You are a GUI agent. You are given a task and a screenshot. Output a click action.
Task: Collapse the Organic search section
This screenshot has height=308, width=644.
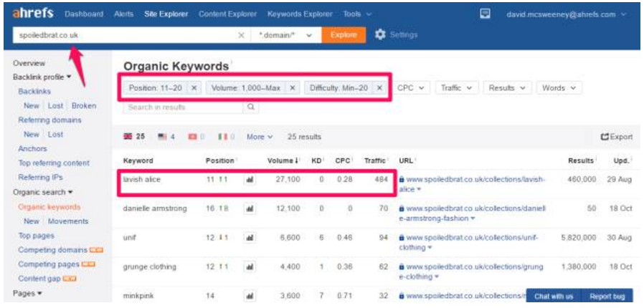(x=43, y=192)
